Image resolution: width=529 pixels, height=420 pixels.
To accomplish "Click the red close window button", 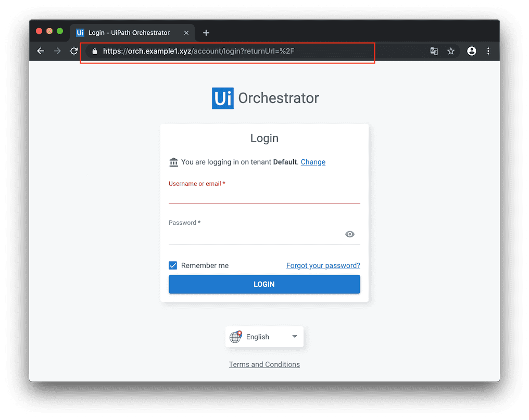I will coord(39,31).
